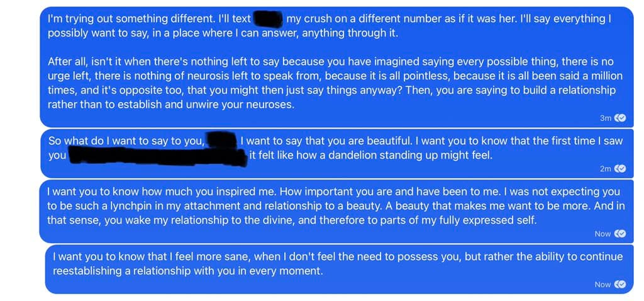The width and height of the screenshot is (644, 301).
Task: Click the "Now" timestamp on the final message
Action: pyautogui.click(x=602, y=285)
